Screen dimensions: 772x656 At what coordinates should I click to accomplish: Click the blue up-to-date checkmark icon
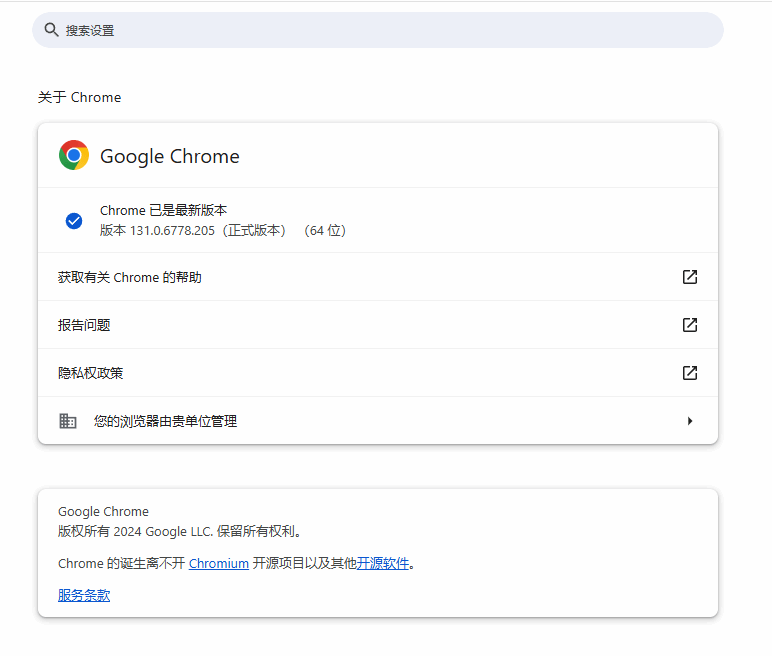coord(74,220)
